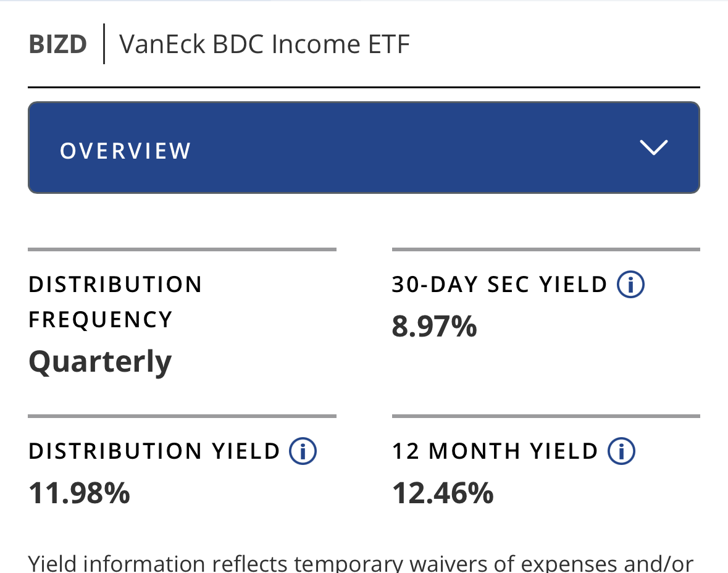Screen dimensions: 728x573
Task: Click the VanEck BDC Income ETF title
Action: tap(264, 44)
